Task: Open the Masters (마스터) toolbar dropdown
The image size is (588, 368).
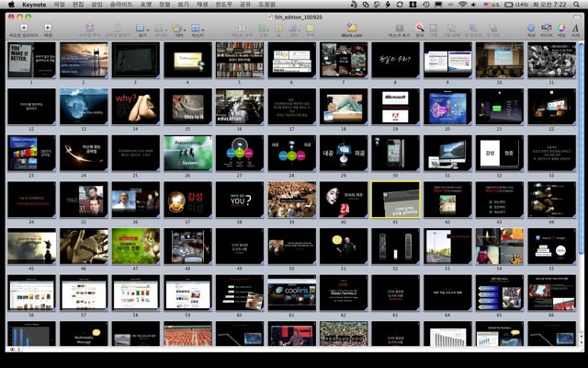Action: pyautogui.click(x=197, y=29)
